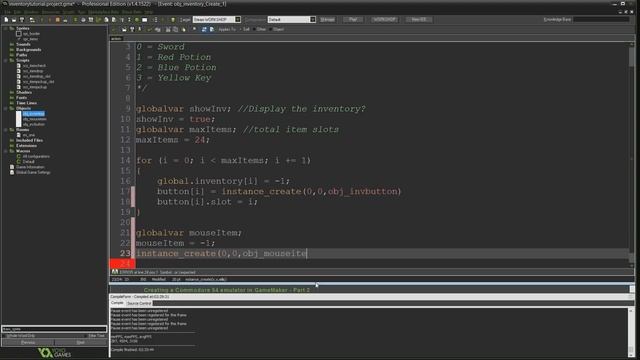640x360 pixels.
Task: Select scr_itemcheck in the Scripts folder
Action: (x=34, y=66)
